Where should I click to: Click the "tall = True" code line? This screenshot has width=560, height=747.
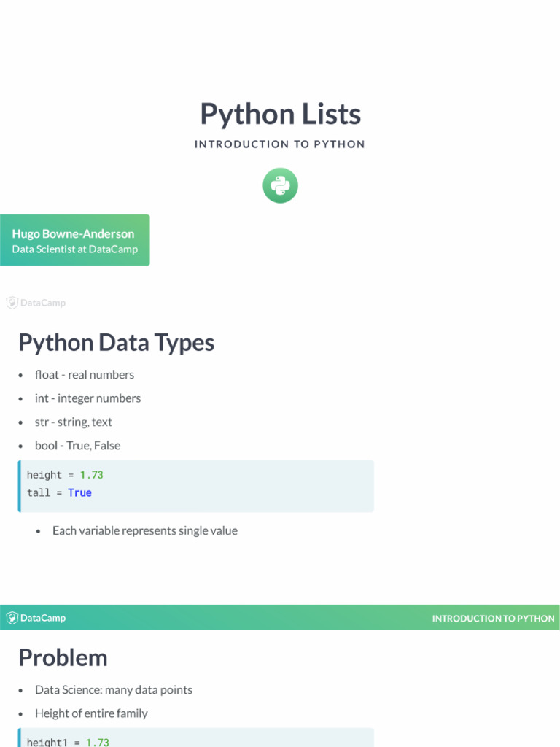click(59, 493)
